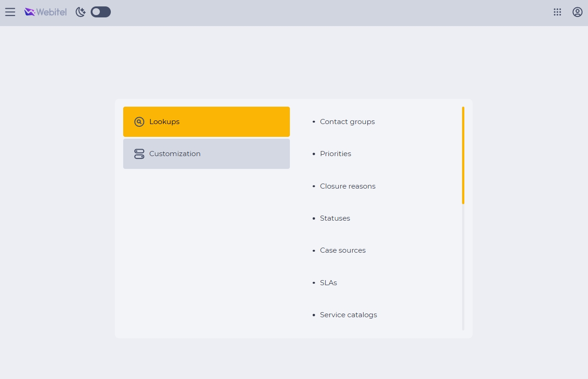588x379 pixels.
Task: Toggle the dark mode switch
Action: click(101, 12)
